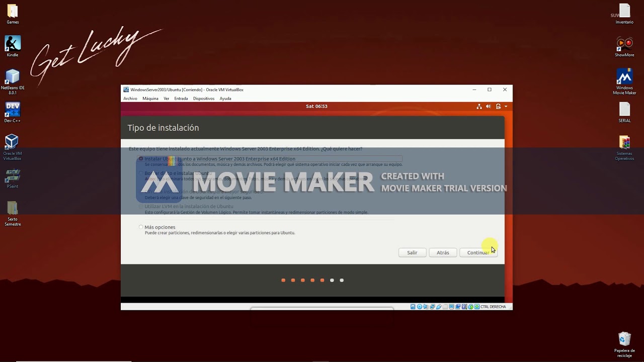Select the Más opciones radio button
This screenshot has height=362, width=644.
(141, 227)
